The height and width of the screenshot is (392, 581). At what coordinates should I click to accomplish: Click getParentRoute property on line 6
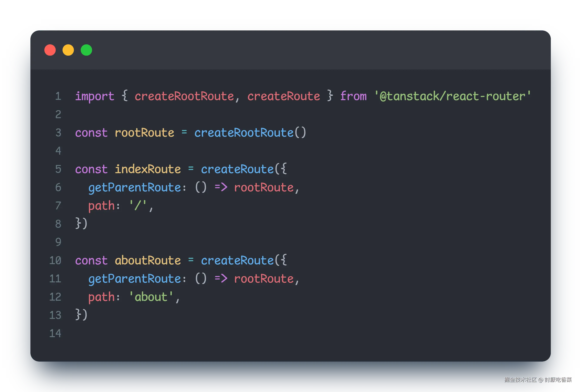[134, 188]
